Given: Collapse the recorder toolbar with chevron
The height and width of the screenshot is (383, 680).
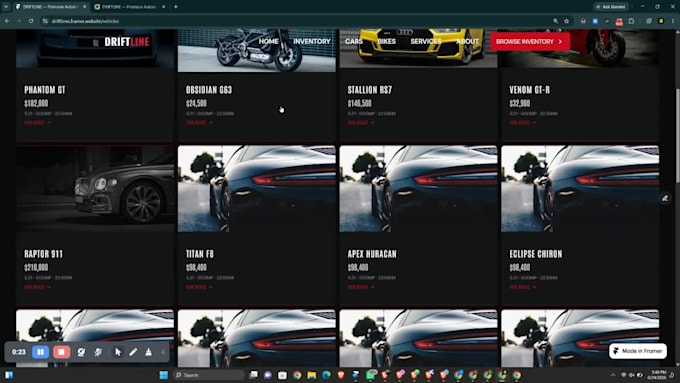Looking at the screenshot, I should point(163,352).
